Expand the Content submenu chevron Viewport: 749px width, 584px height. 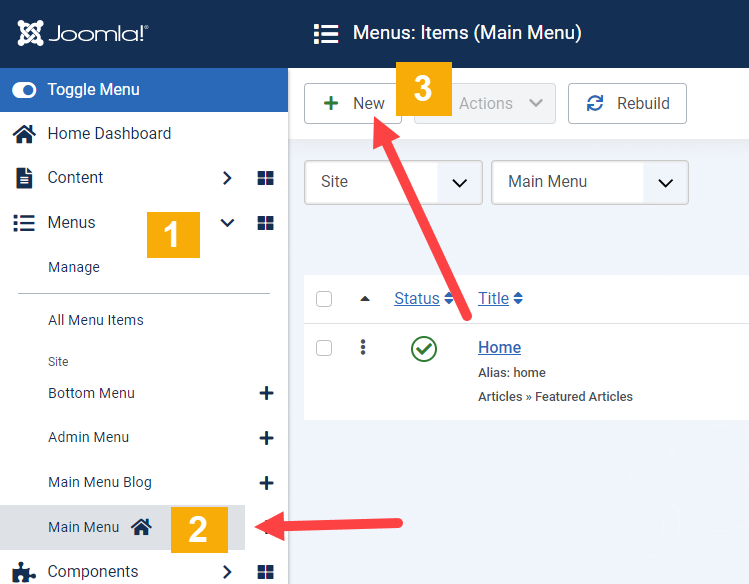pyautogui.click(x=227, y=178)
